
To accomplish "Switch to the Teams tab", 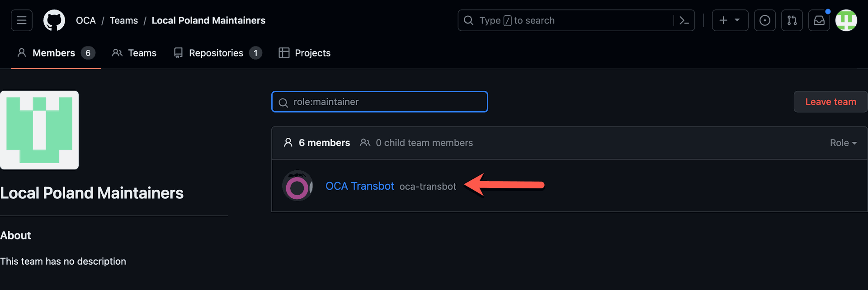I will 134,53.
